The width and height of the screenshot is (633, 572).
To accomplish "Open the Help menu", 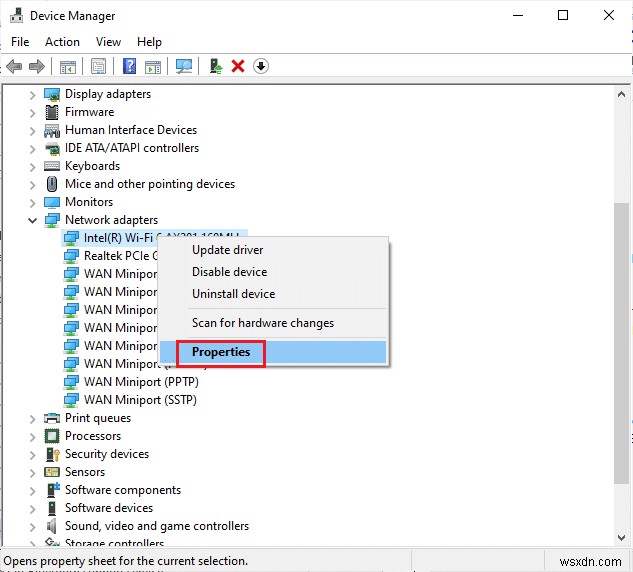I will [149, 42].
